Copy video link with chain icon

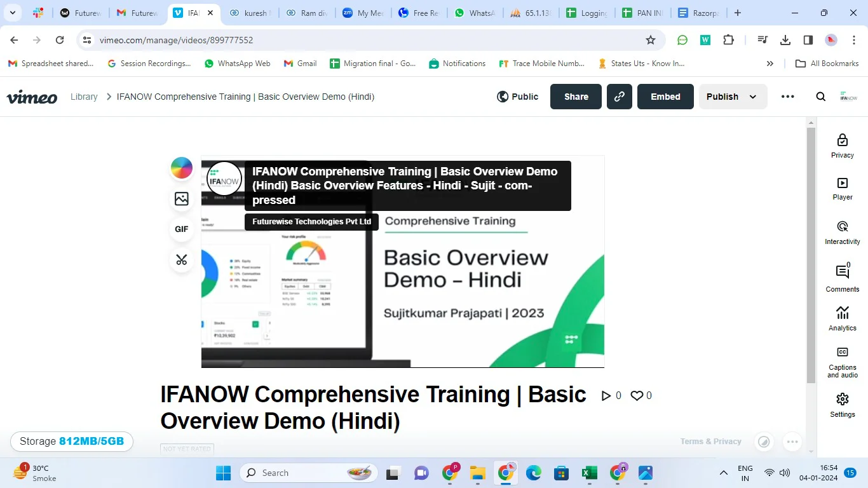click(619, 97)
